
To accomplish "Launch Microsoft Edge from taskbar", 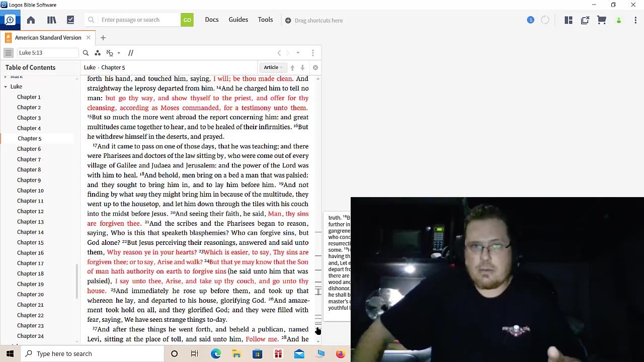I will (x=216, y=354).
